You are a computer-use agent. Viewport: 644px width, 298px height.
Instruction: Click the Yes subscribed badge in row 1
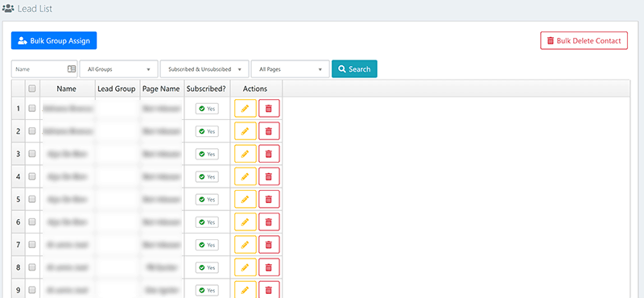[x=207, y=109]
